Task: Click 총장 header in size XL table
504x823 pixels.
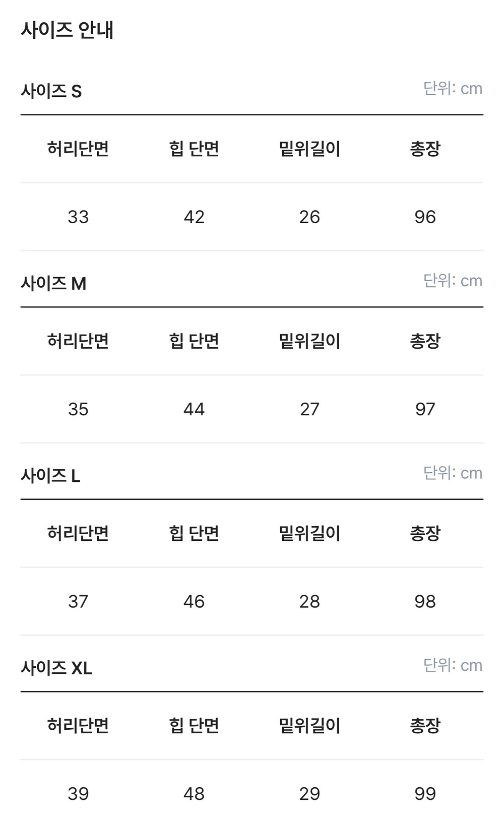Action: 425,726
